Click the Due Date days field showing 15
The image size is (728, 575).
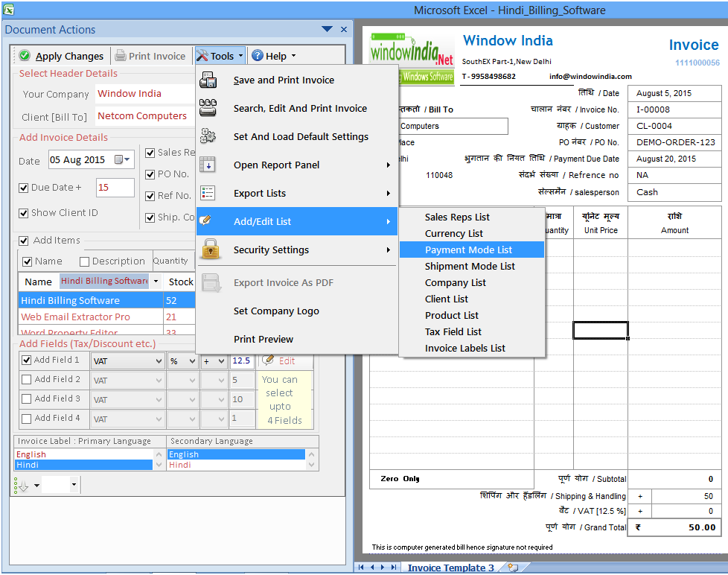pos(115,188)
